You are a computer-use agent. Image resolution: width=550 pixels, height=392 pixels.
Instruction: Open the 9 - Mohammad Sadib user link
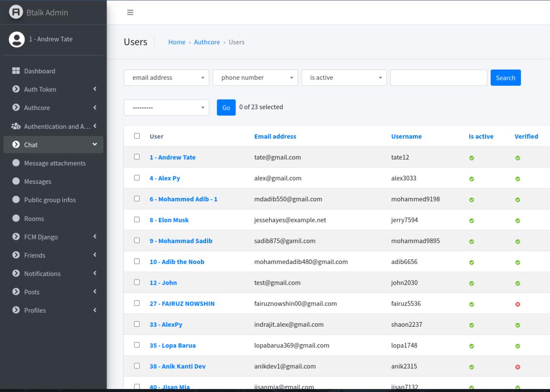coord(181,241)
